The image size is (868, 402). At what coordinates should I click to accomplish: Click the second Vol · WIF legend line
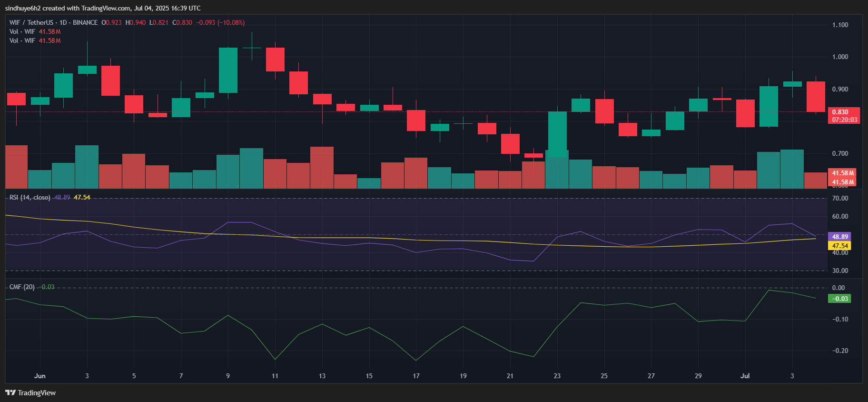35,40
